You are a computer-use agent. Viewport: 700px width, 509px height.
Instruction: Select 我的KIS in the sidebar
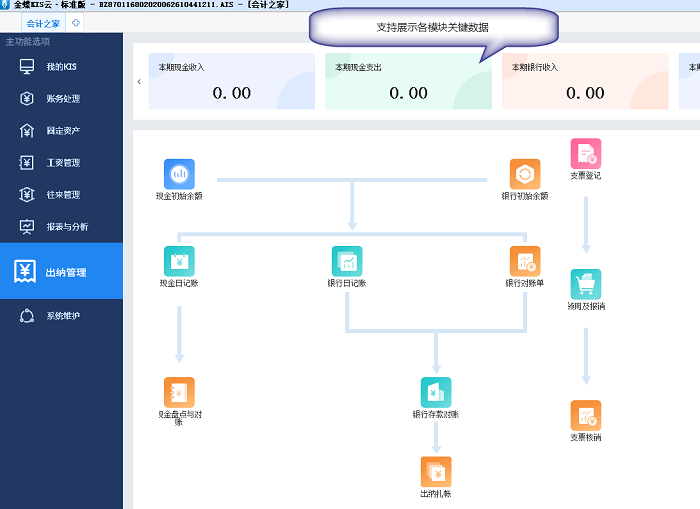[61, 67]
